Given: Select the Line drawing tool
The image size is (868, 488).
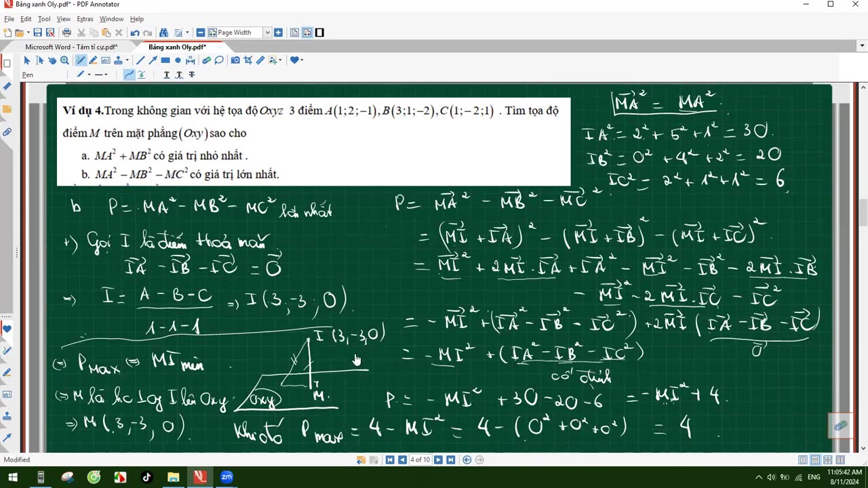Looking at the screenshot, I should [140, 60].
